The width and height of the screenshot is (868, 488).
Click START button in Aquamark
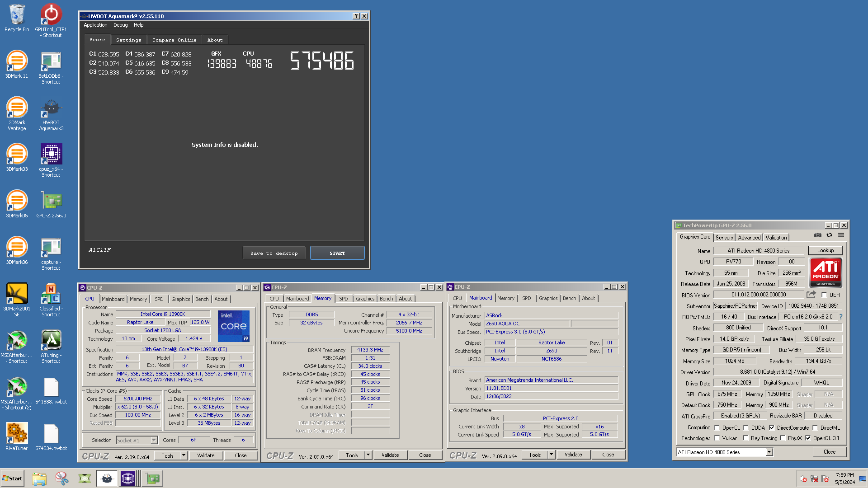tap(337, 253)
